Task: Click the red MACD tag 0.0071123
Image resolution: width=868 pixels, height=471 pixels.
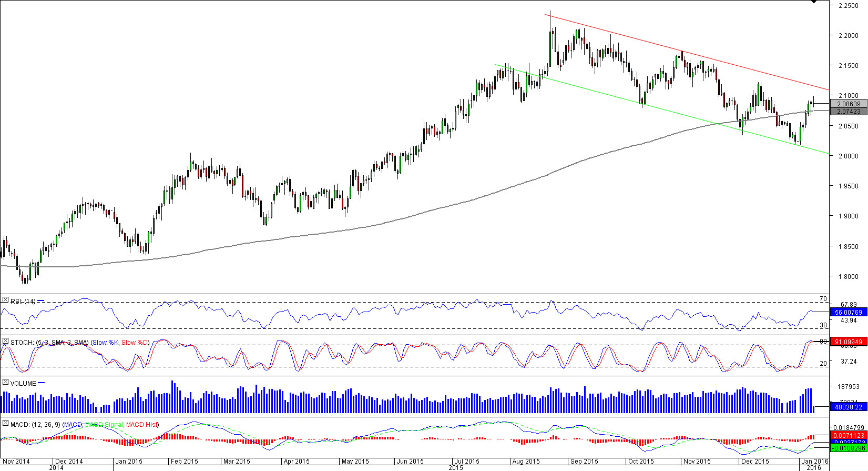Action: point(849,436)
